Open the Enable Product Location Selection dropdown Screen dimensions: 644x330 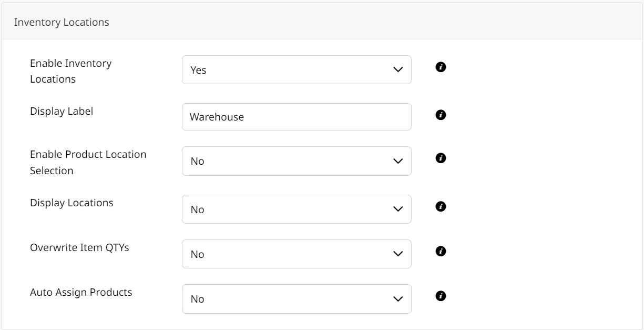pyautogui.click(x=297, y=161)
